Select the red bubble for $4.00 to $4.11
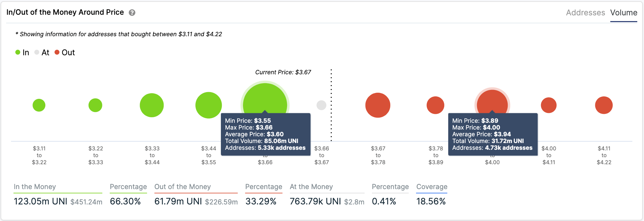The height and width of the screenshot is (221, 644). click(x=549, y=105)
